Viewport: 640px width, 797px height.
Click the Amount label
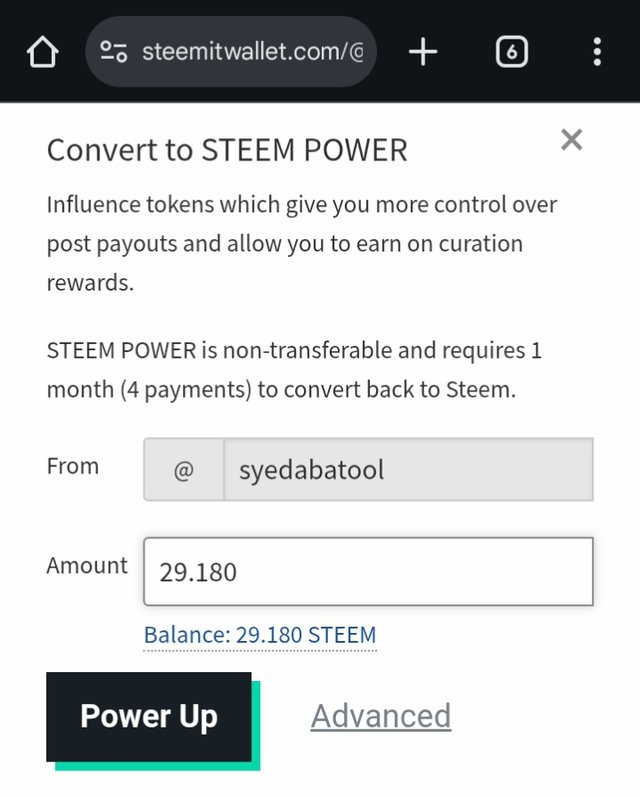click(x=87, y=565)
